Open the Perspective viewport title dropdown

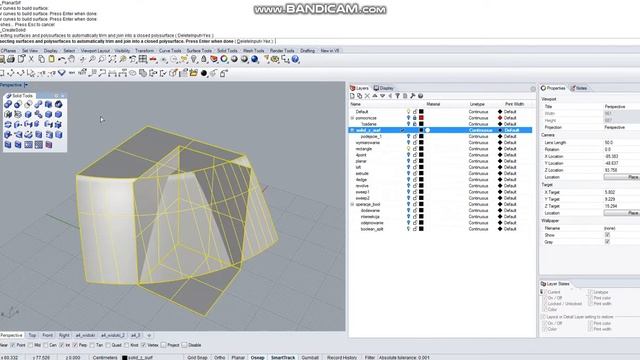pos(26,85)
